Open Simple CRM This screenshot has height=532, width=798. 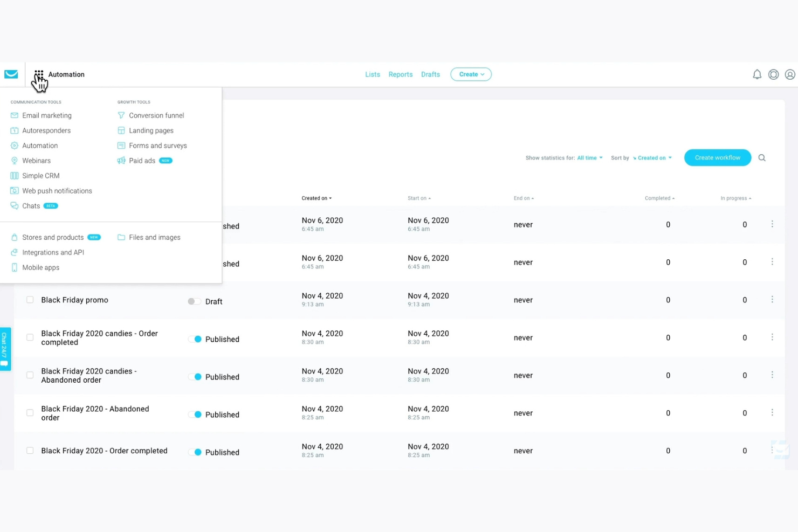pos(40,175)
